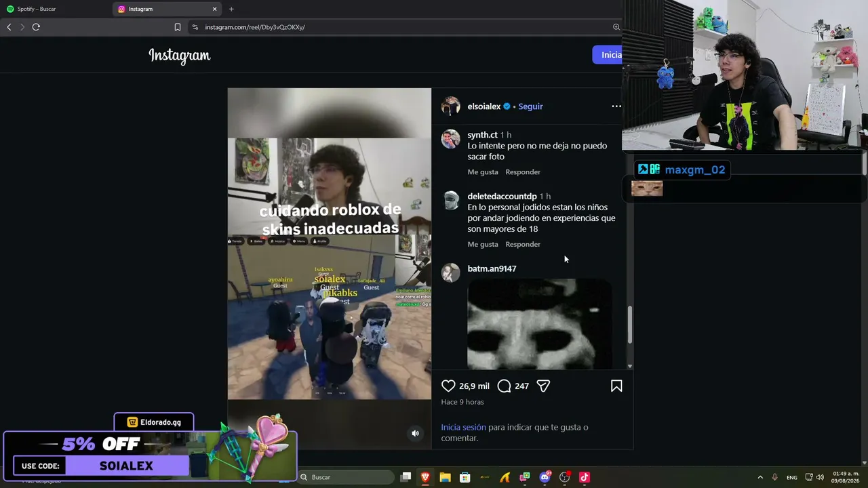Open the Brave browser taskbar icon

point(425,477)
